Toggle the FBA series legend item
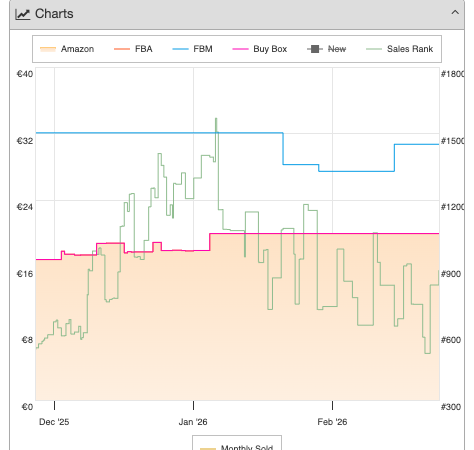The width and height of the screenshot is (474, 450). click(133, 49)
